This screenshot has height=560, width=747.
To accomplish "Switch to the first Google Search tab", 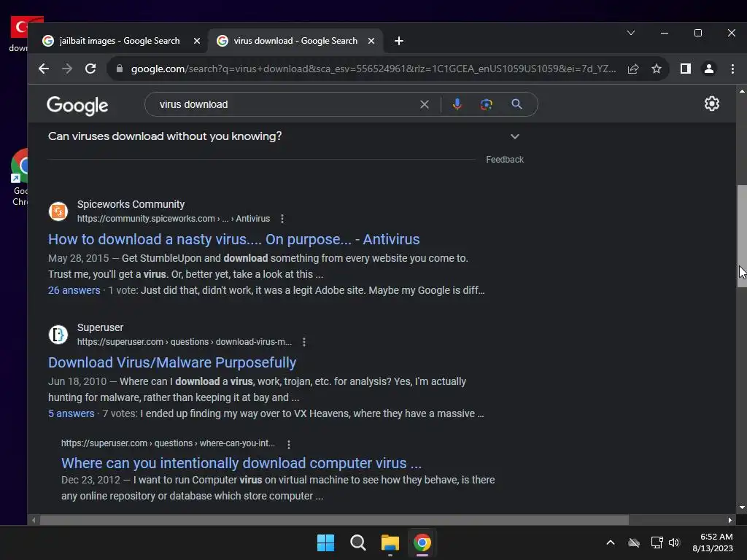I will coord(119,41).
